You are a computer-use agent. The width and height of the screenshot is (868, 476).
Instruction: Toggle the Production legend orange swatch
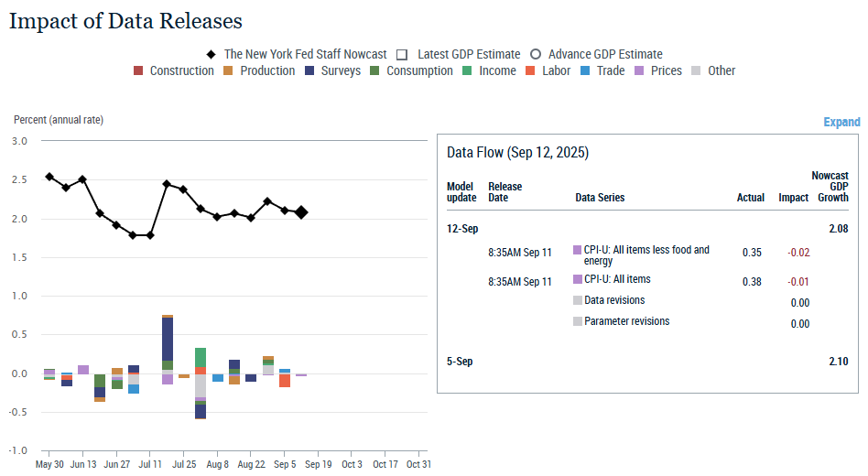[x=229, y=71]
